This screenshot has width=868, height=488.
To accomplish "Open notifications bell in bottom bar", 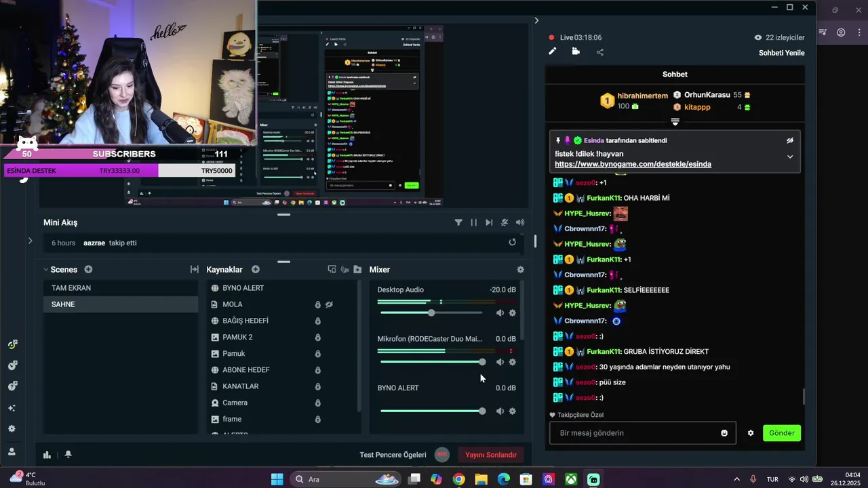I will pyautogui.click(x=68, y=455).
